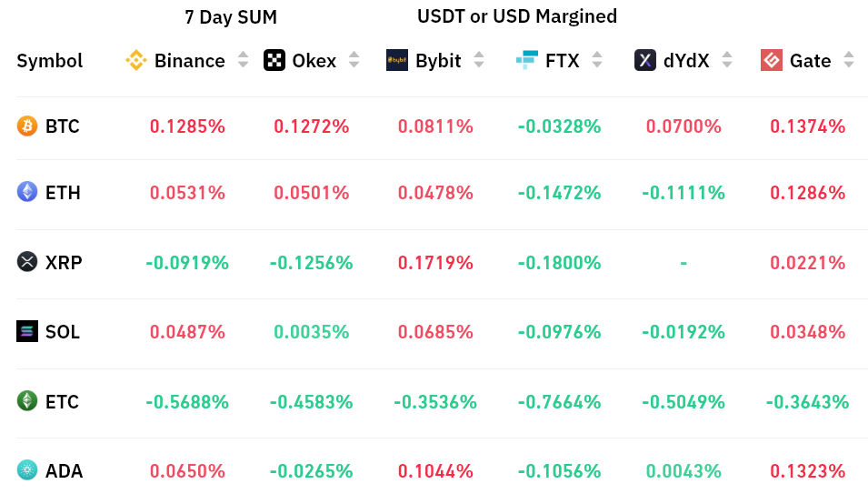The image size is (868, 504).
Task: Click the FTX exchange logo icon
Action: (526, 61)
